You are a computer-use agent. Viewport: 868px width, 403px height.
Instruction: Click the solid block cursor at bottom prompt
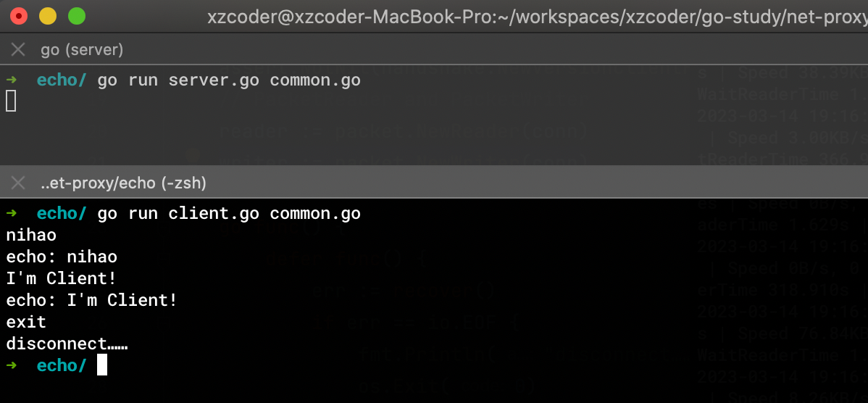click(x=102, y=365)
